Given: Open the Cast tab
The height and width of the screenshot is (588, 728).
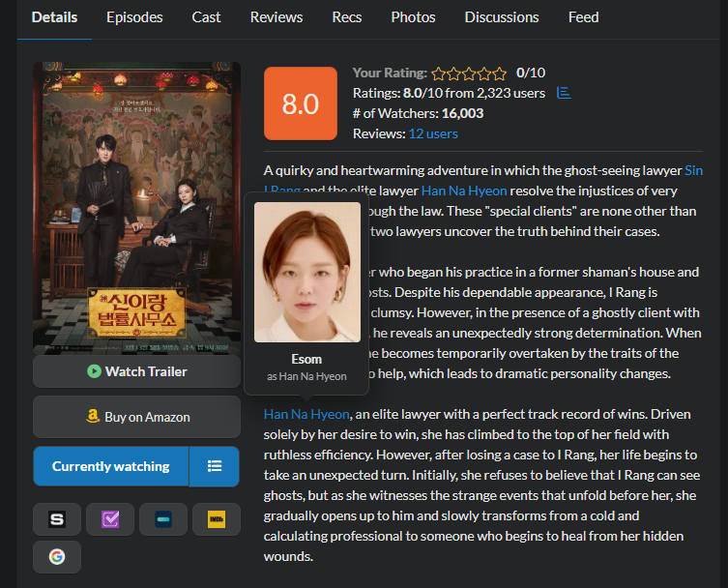Looking at the screenshot, I should tap(206, 17).
